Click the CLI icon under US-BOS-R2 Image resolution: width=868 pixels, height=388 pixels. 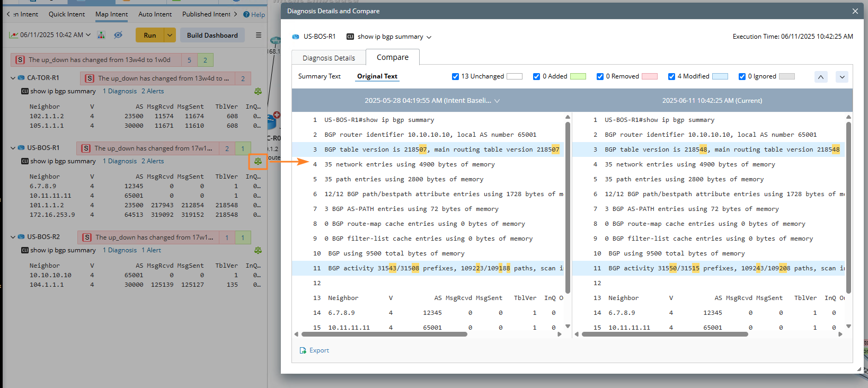[25, 250]
